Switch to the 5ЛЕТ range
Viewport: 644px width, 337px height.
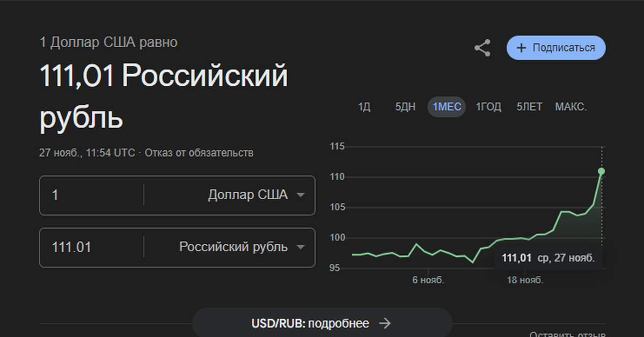click(x=529, y=107)
